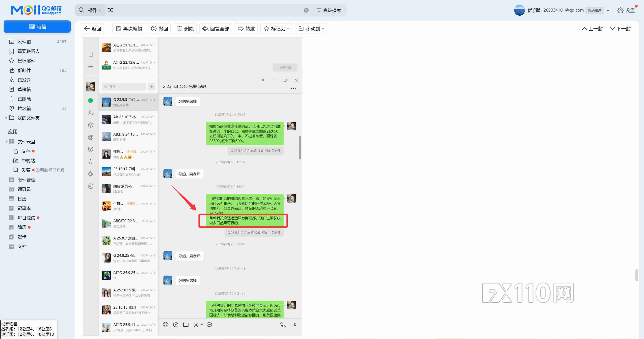Open the 标记为 dropdown
The width and height of the screenshot is (644, 339).
point(276,29)
